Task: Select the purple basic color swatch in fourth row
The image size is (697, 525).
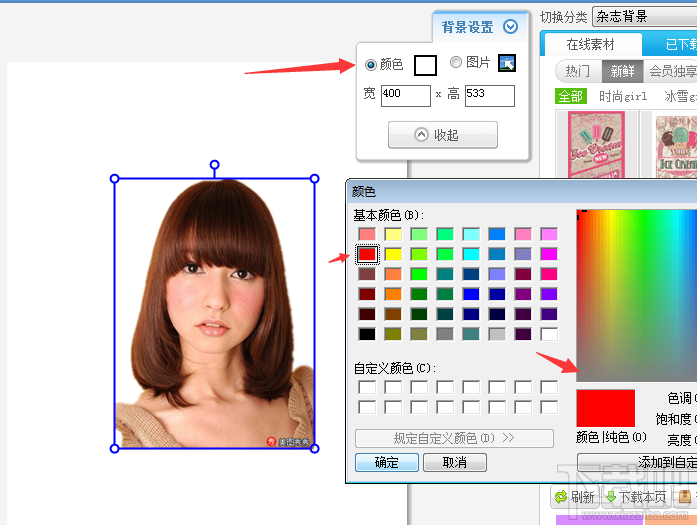Action: pos(523,294)
